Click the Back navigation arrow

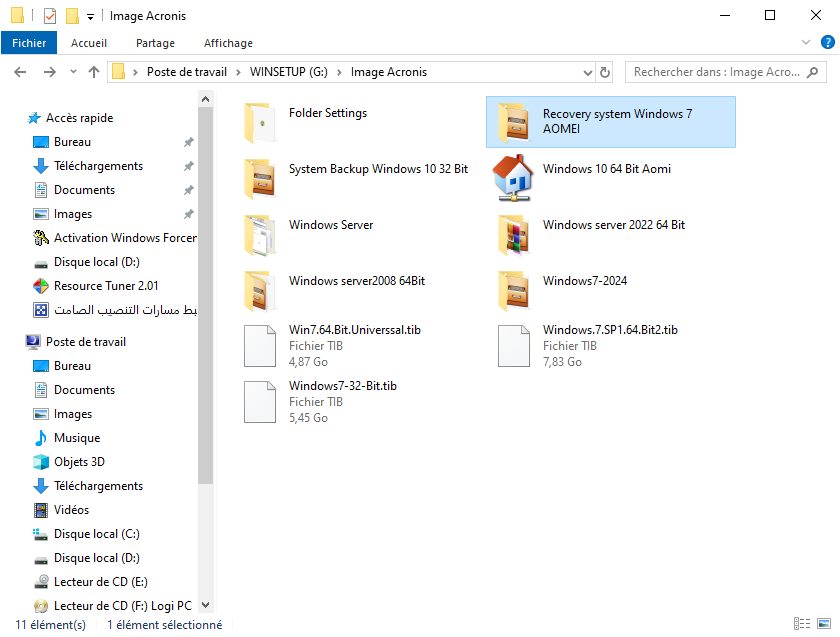pos(20,72)
